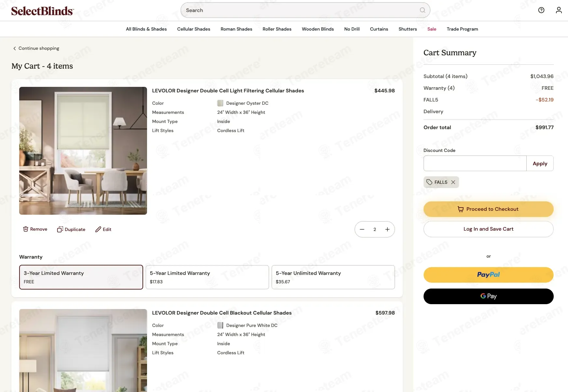Viewport: 568px width, 392px height.
Task: Go to the Sale page
Action: (432, 29)
